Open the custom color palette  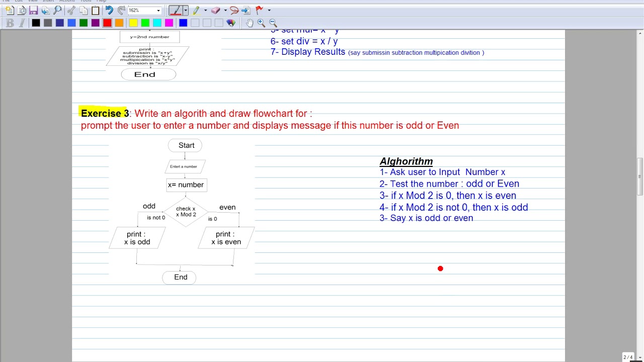tap(231, 23)
